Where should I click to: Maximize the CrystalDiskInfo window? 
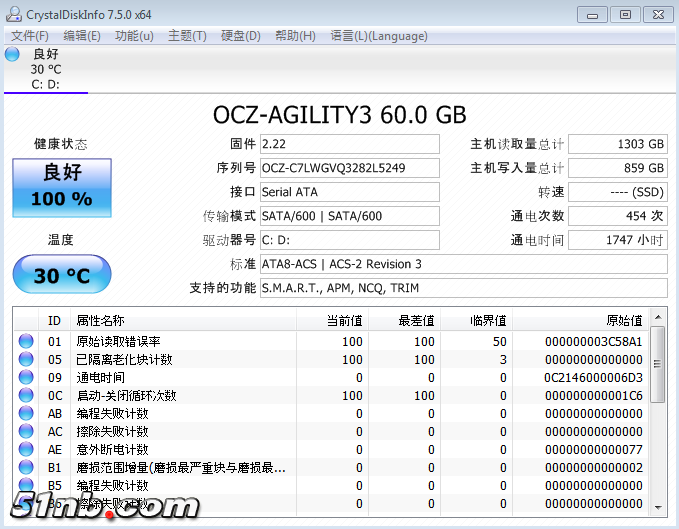[x=625, y=15]
